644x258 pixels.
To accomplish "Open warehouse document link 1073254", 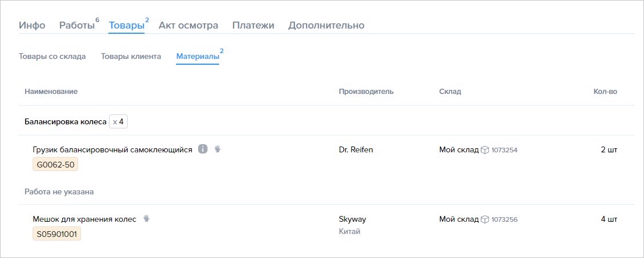I will [504, 150].
